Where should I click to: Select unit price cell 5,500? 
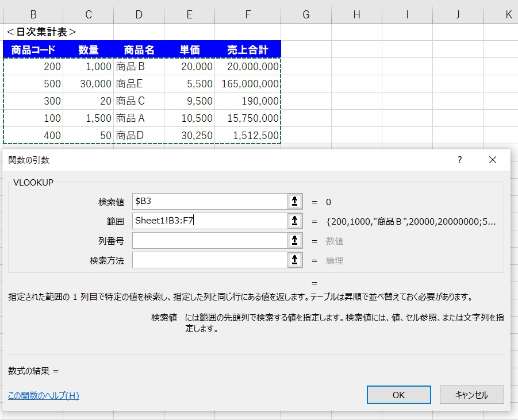(x=189, y=84)
